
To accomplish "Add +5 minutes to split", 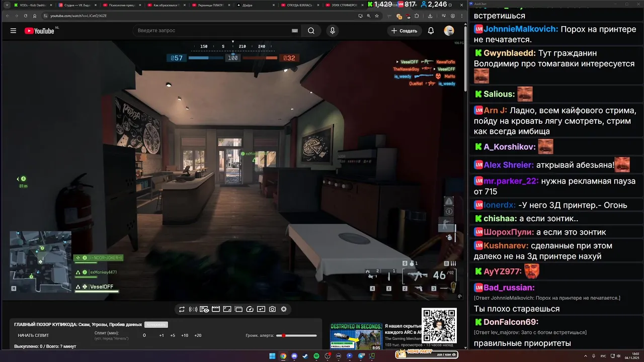I will click(x=173, y=335).
